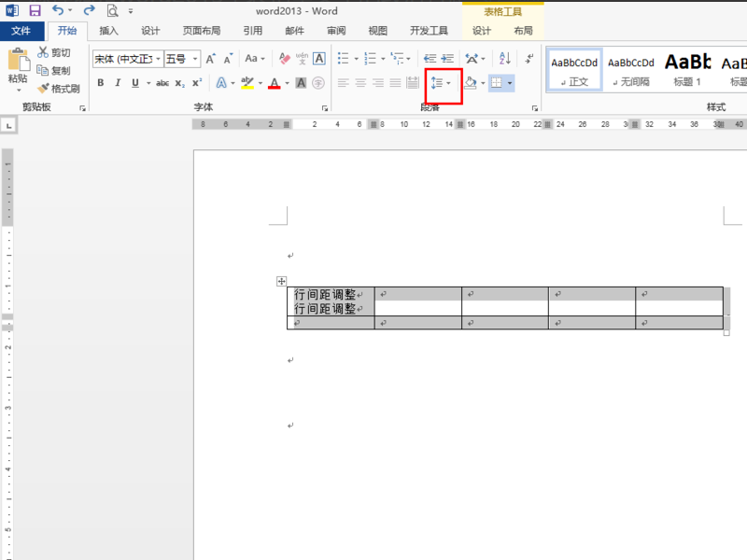Apply the 标题 1 style

click(x=687, y=70)
